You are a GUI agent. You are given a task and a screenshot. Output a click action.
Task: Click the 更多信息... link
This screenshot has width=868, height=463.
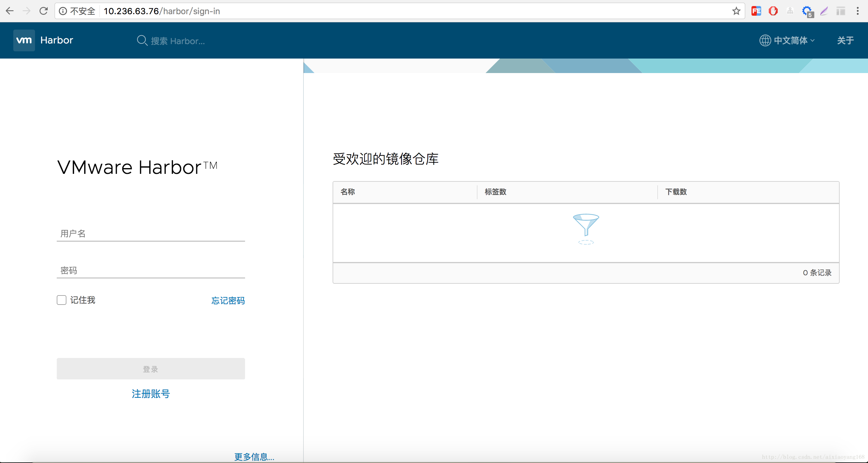(254, 457)
